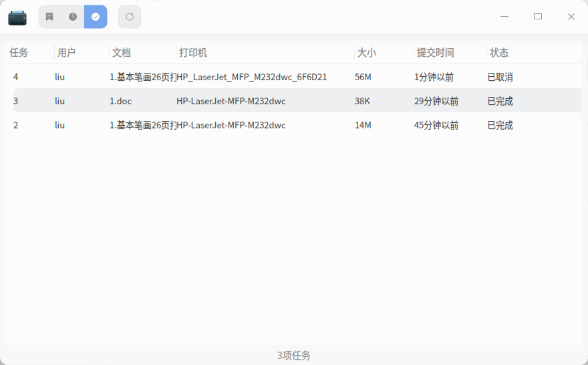This screenshot has height=365, width=588.
Task: Sort by 提交时间 column header
Action: (x=436, y=53)
